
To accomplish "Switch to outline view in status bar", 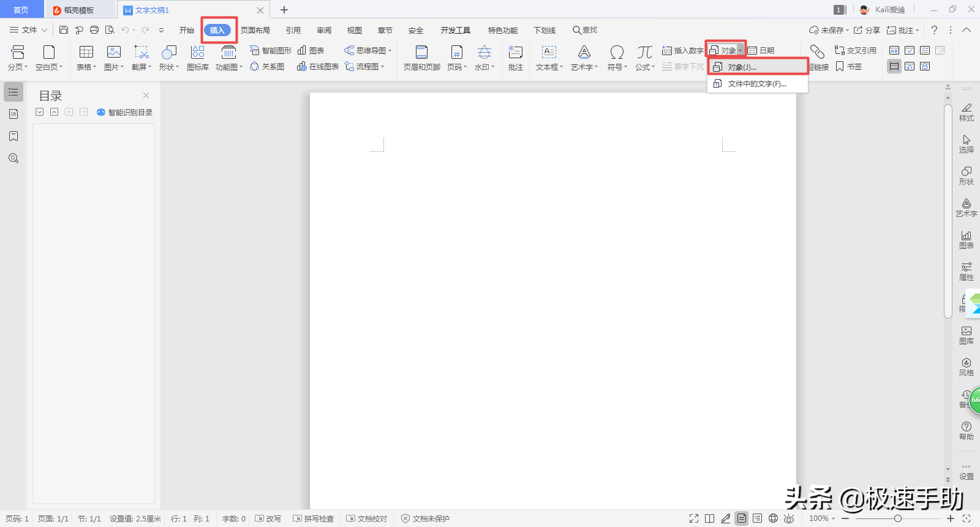I will click(x=758, y=518).
